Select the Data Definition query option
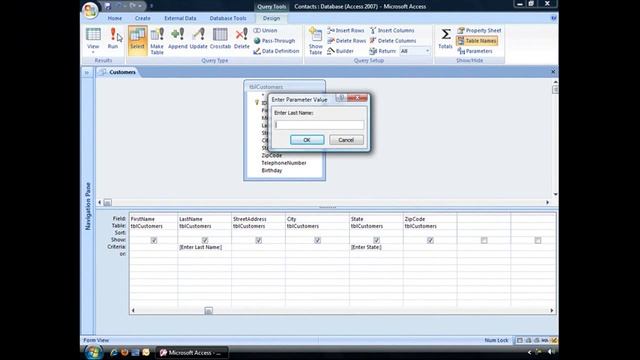Screen dimensions: 640x360 (276, 51)
